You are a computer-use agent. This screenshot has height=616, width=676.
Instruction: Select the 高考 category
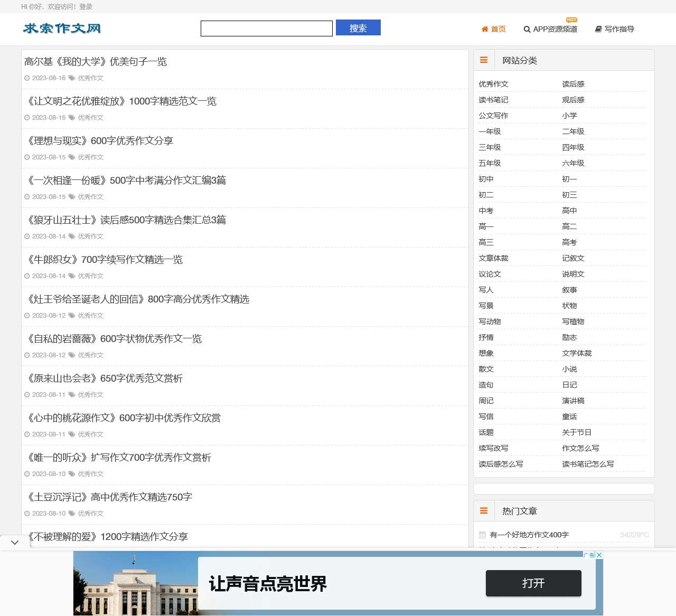569,242
